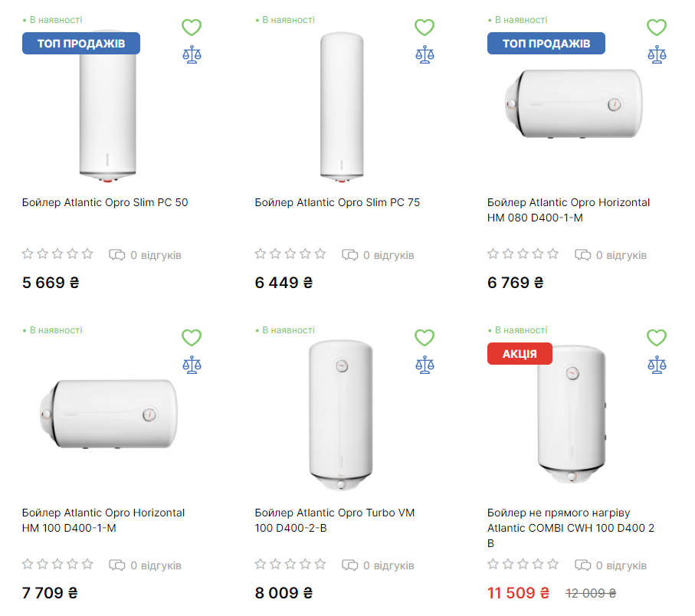Viewport: 695px width, 616px height.
Task: Open Бойлер Atlantic Opro Slim PC 50 link
Action: pyautogui.click(x=105, y=203)
